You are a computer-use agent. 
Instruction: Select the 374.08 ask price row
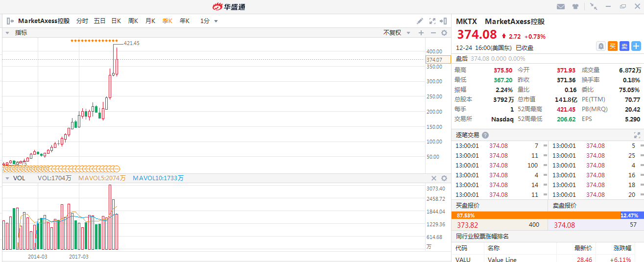[x=596, y=225]
